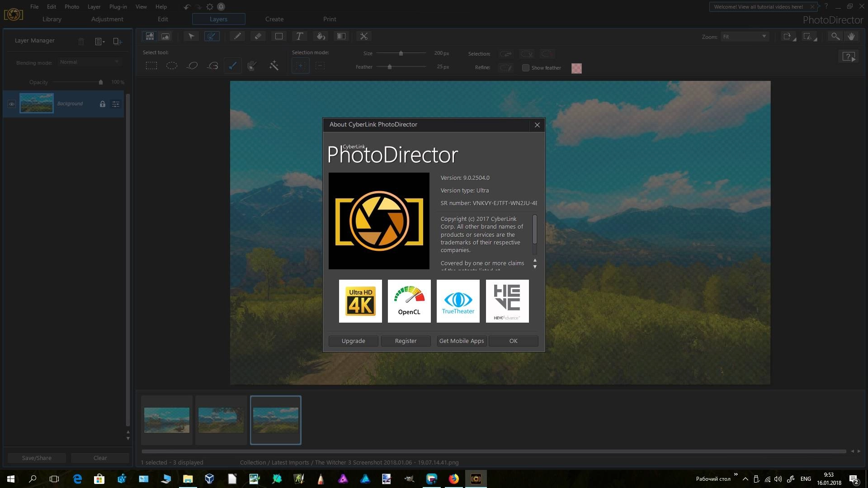This screenshot has width=868, height=488.
Task: Click the Clear button
Action: click(x=100, y=458)
